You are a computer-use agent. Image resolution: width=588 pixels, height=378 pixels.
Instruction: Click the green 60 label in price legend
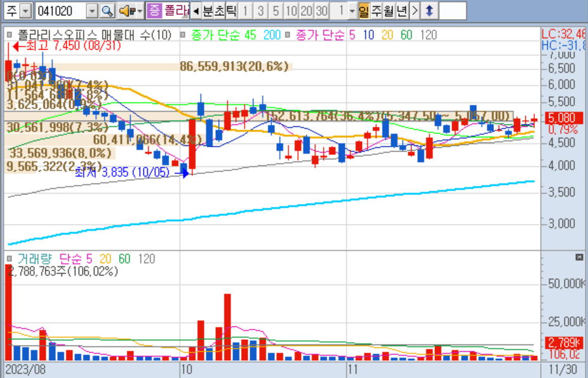406,35
